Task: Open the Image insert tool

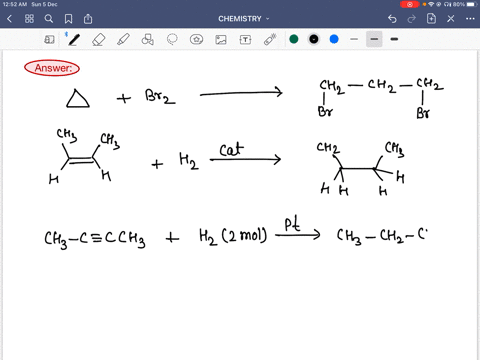Action: click(221, 40)
